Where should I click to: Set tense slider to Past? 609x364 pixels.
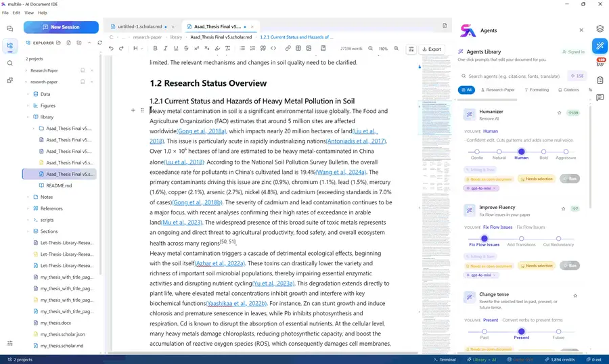pos(484,332)
